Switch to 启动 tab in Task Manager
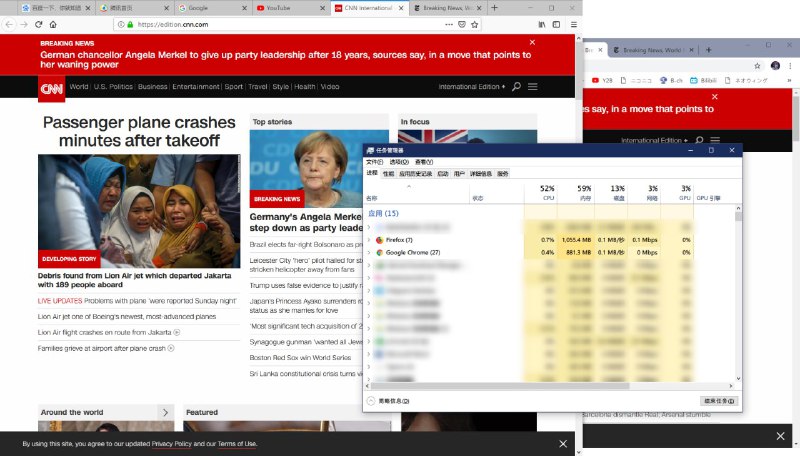800x456 pixels. (442, 174)
